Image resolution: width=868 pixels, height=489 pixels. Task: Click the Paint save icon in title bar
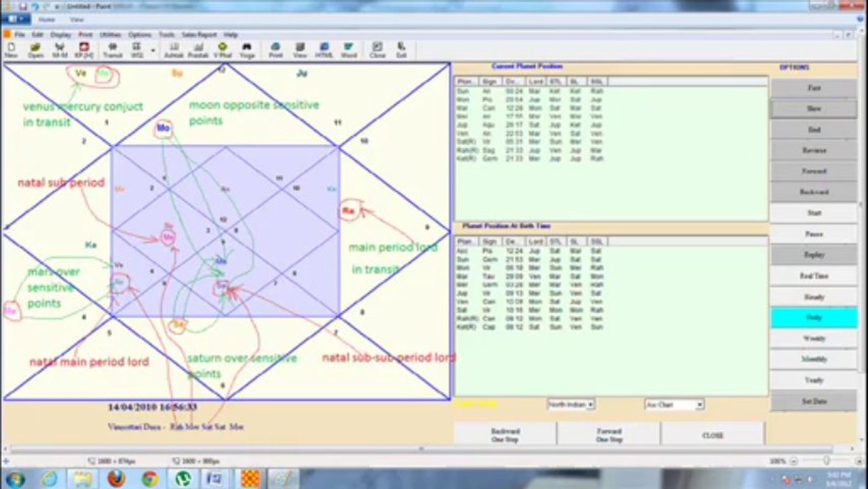click(22, 5)
